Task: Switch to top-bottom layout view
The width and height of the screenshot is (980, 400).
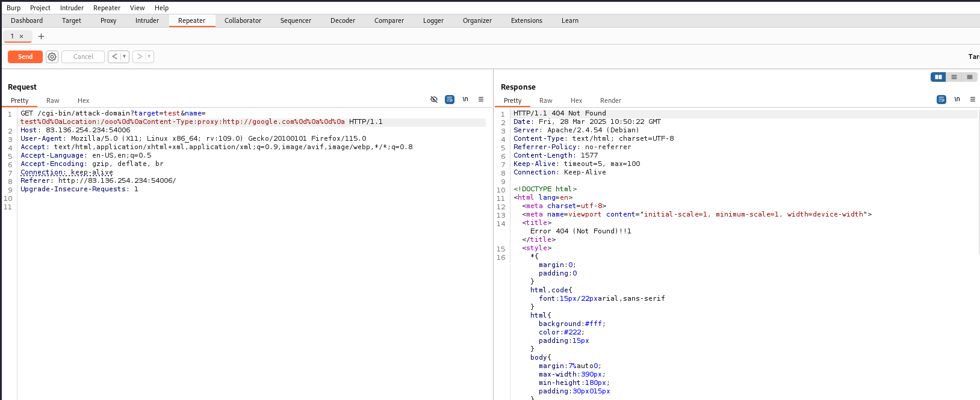Action: (x=954, y=77)
